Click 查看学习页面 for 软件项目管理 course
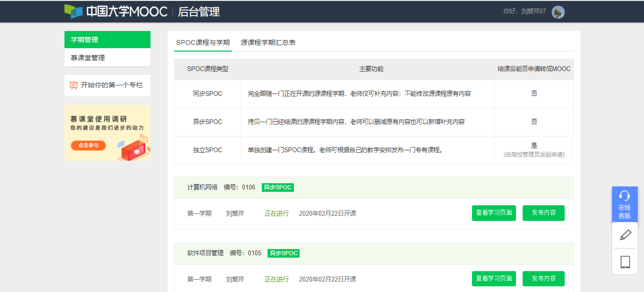 click(x=494, y=279)
